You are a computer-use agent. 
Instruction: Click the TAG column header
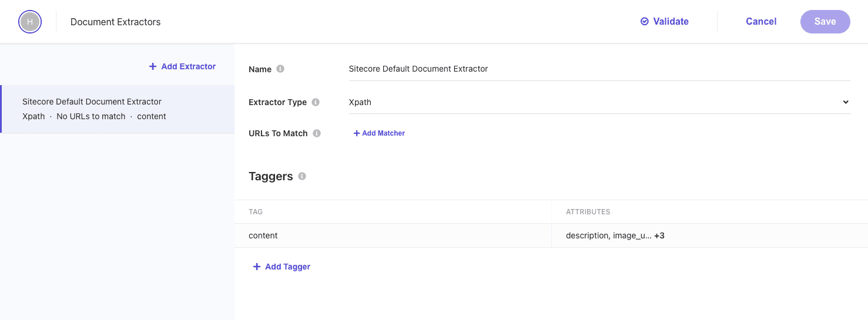tap(256, 211)
